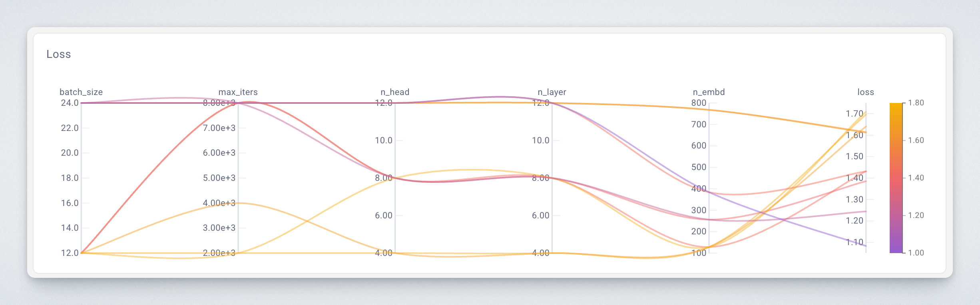Click the 18.0 tick on batch_size axis
Screen dimensions: 980x305
pos(70,178)
